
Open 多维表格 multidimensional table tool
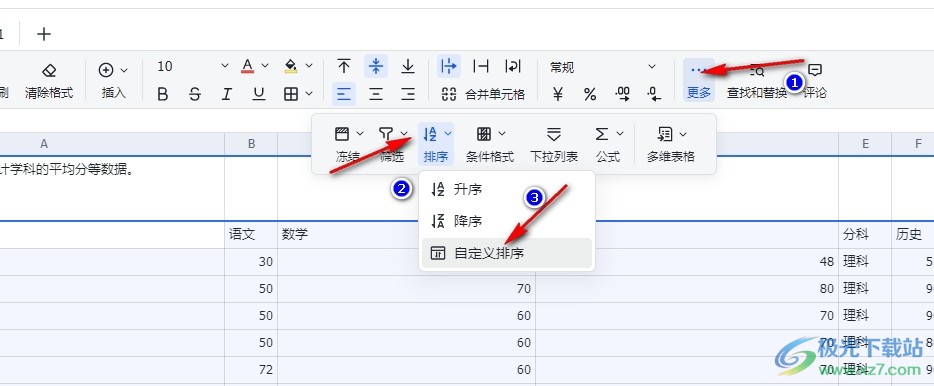[671, 144]
